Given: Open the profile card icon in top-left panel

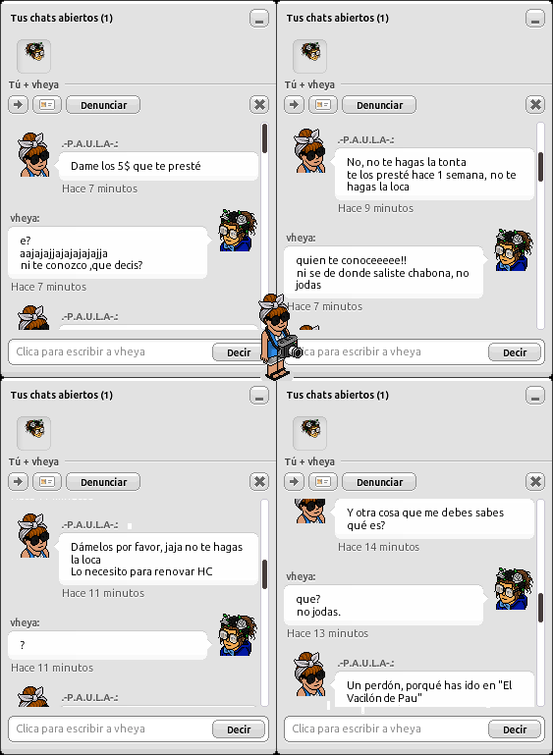Looking at the screenshot, I should [x=47, y=105].
